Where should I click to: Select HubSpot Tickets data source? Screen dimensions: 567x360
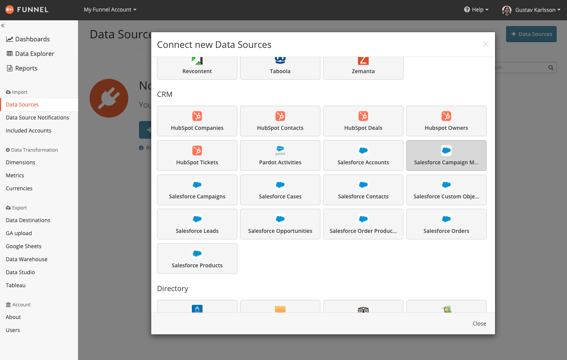pos(197,155)
